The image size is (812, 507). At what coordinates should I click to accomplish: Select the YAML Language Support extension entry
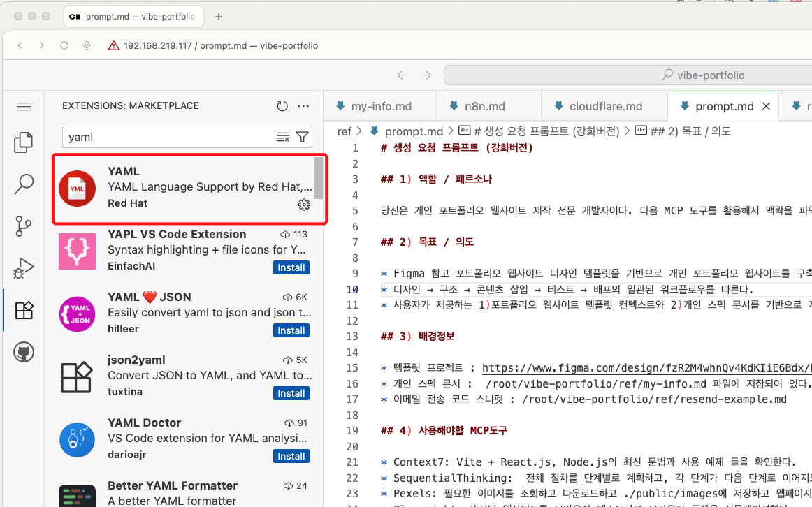pyautogui.click(x=189, y=189)
